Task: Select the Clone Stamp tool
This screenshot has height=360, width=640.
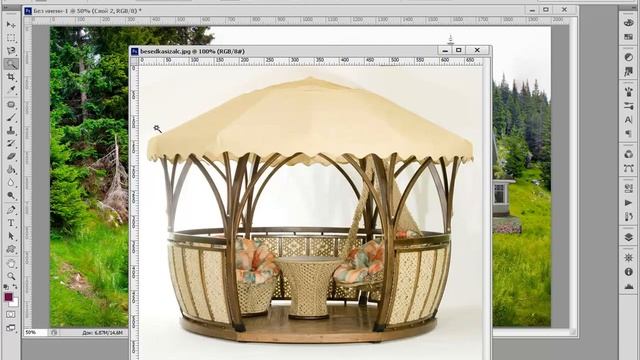Action: (11, 131)
